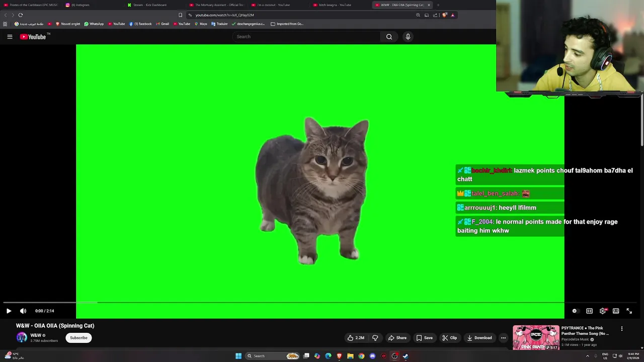Open video settings gear menu
The height and width of the screenshot is (362, 644).
(603, 311)
